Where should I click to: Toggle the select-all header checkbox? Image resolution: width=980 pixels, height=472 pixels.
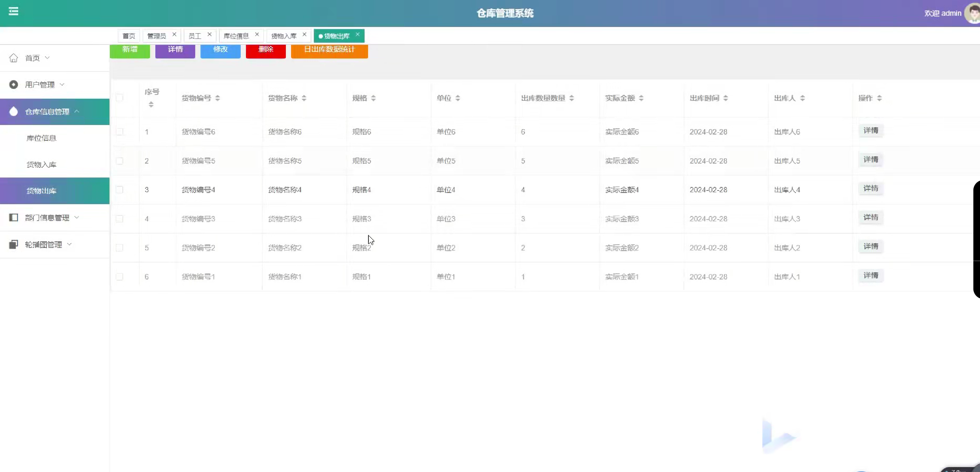pyautogui.click(x=119, y=98)
